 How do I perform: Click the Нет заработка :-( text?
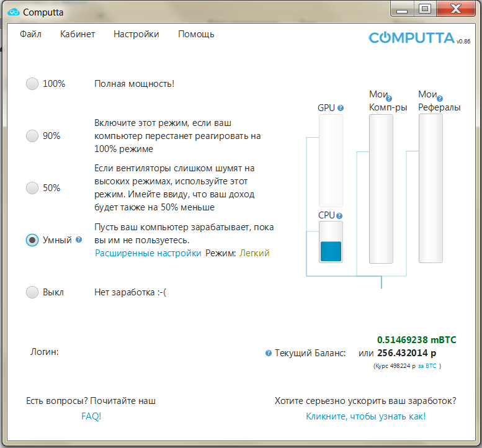(x=130, y=292)
